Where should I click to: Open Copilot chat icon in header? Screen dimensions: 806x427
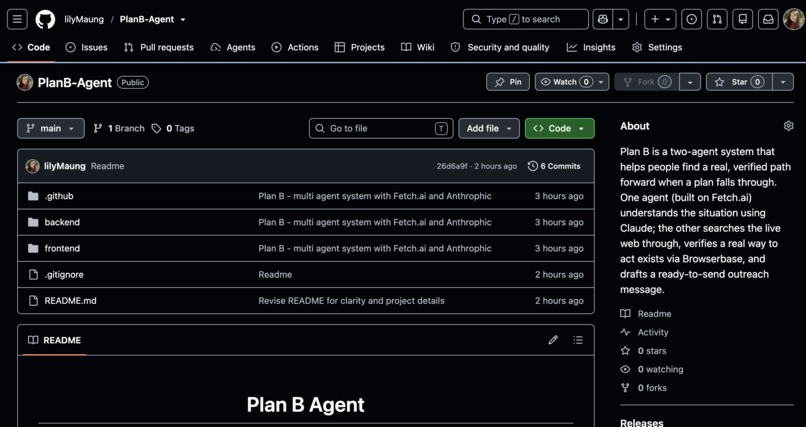point(603,20)
